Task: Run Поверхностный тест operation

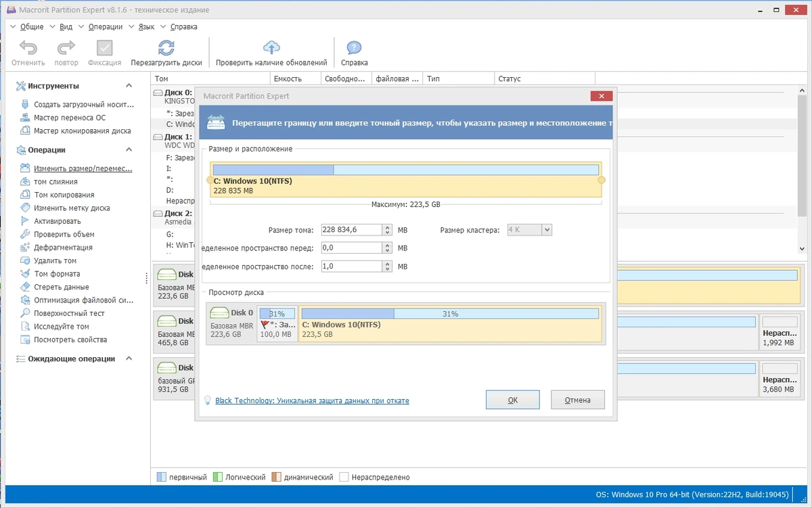Action: [x=69, y=313]
